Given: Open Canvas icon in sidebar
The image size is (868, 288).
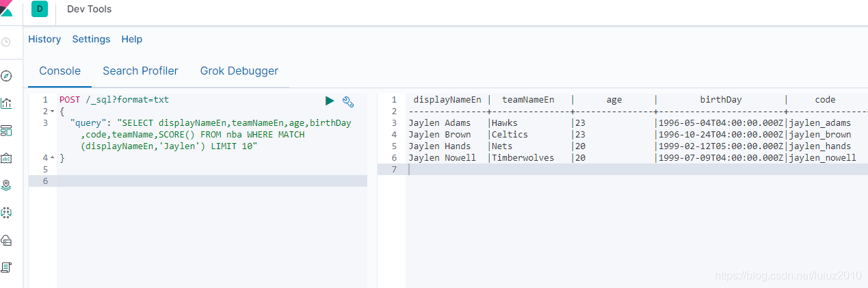Looking at the screenshot, I should 6,158.
